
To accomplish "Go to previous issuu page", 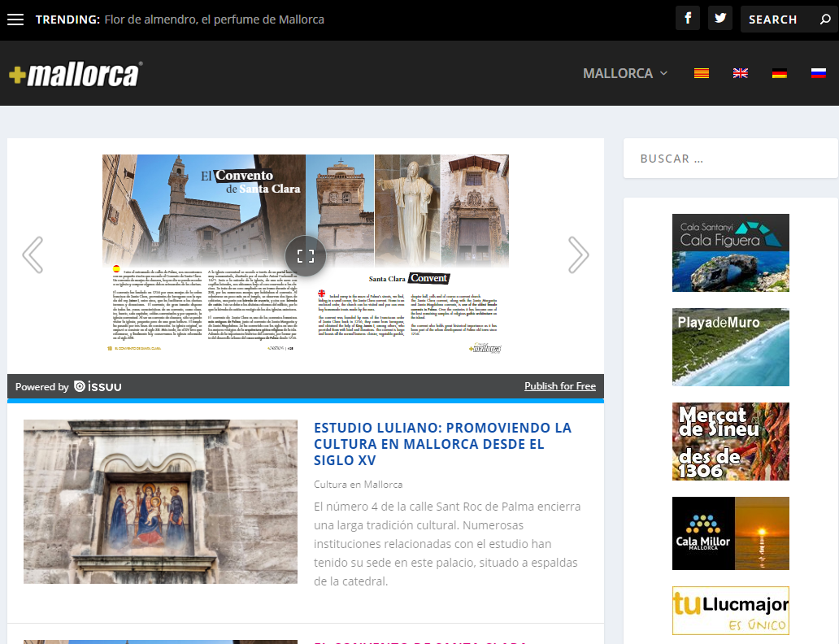I will pyautogui.click(x=33, y=255).
